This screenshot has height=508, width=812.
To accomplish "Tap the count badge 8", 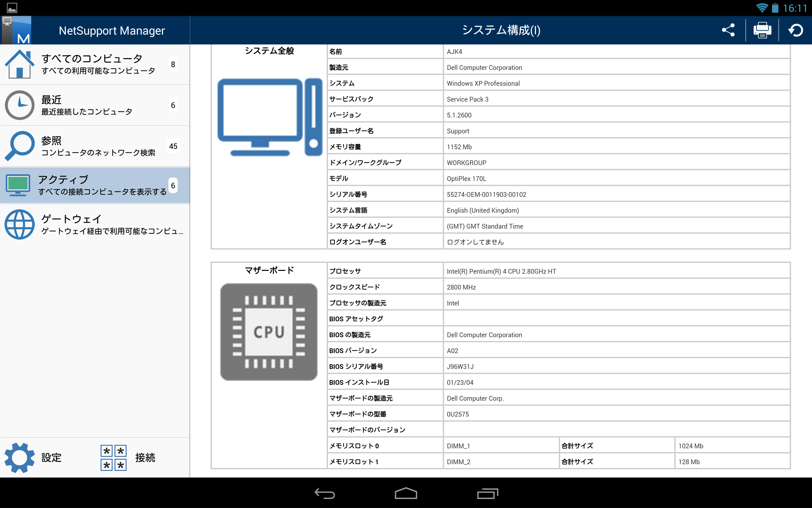I will 173,64.
